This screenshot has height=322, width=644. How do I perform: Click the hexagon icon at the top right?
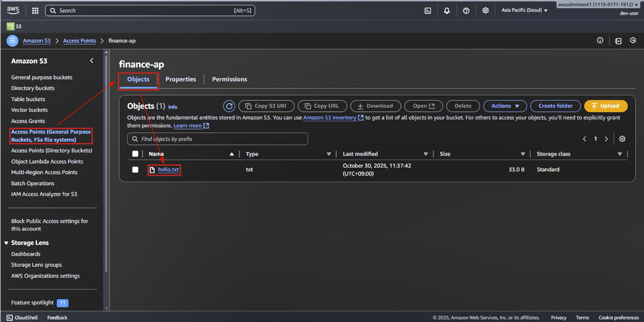633,40
